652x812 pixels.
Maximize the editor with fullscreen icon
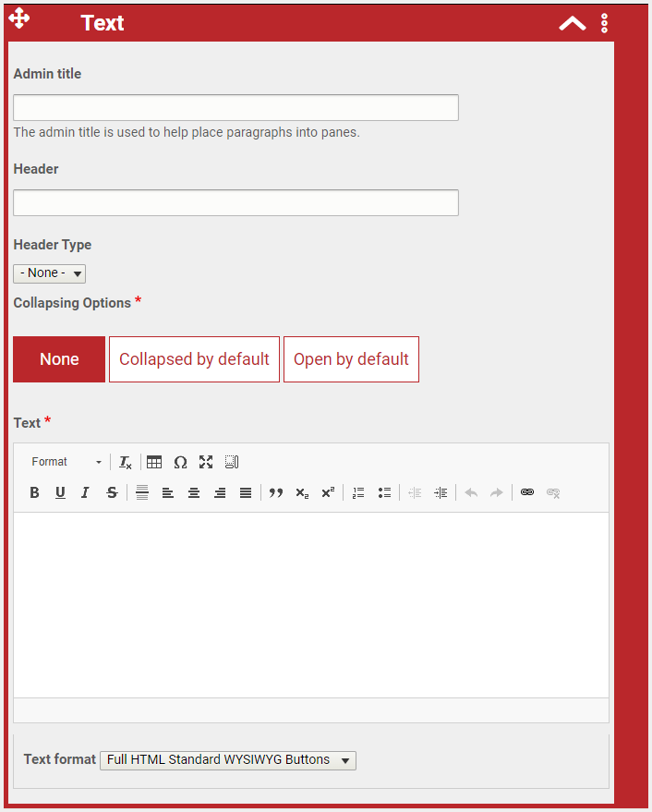pos(206,462)
